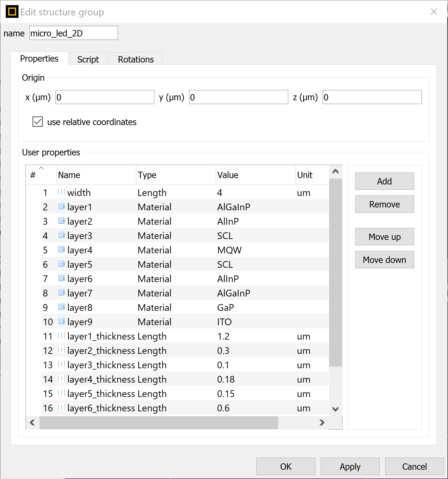Image resolution: width=448 pixels, height=479 pixels.
Task: Click the Move down button
Action: point(384,260)
